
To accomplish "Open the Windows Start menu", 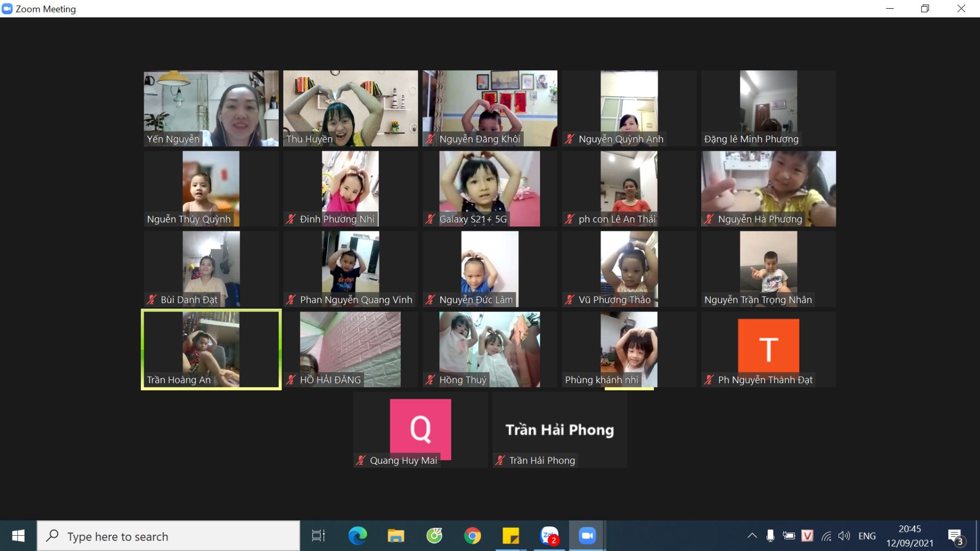I will point(18,536).
